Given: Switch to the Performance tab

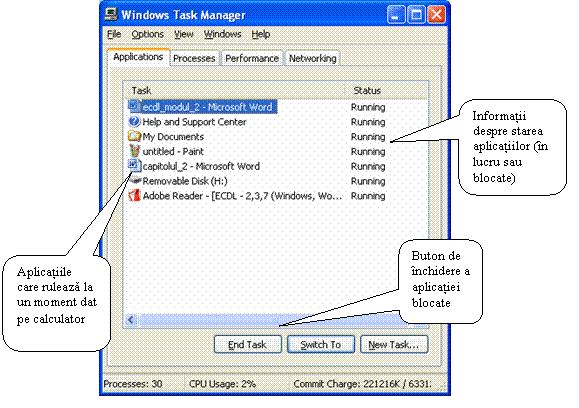Looking at the screenshot, I should coord(252,58).
